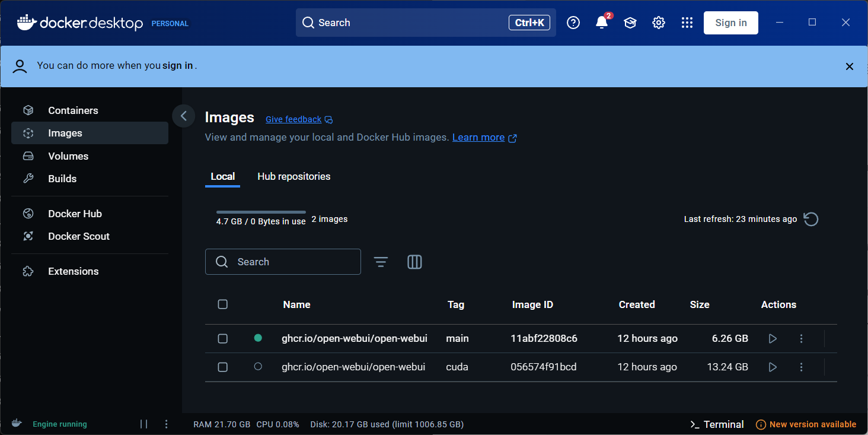This screenshot has height=435, width=868.
Task: Open Extensions in the sidebar
Action: tap(90, 271)
